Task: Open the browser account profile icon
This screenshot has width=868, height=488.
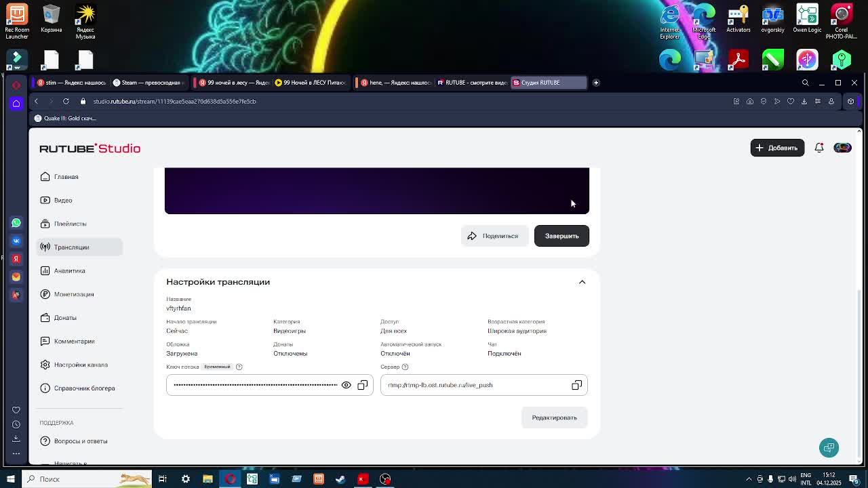Action: pos(831,101)
